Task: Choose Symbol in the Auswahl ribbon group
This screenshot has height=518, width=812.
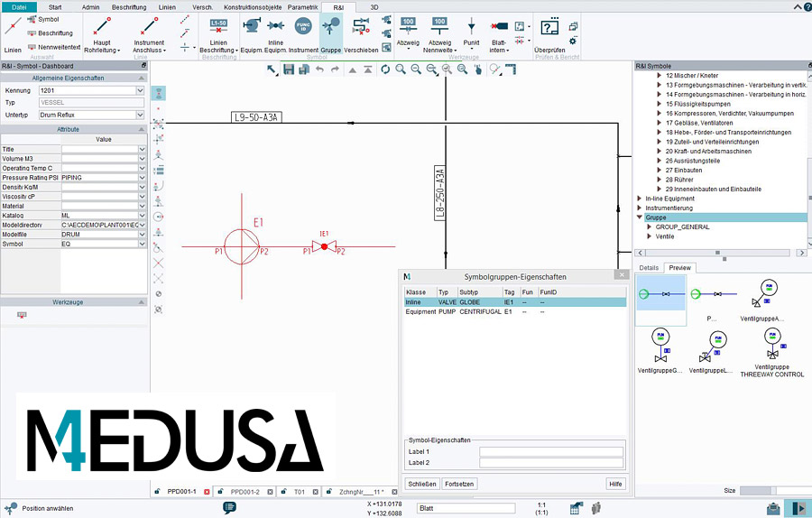Action: click(43, 19)
